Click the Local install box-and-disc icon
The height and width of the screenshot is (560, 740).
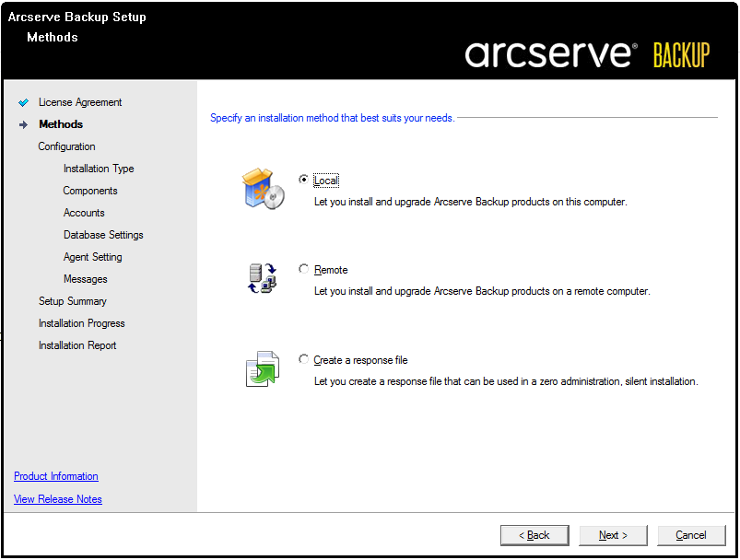click(264, 189)
